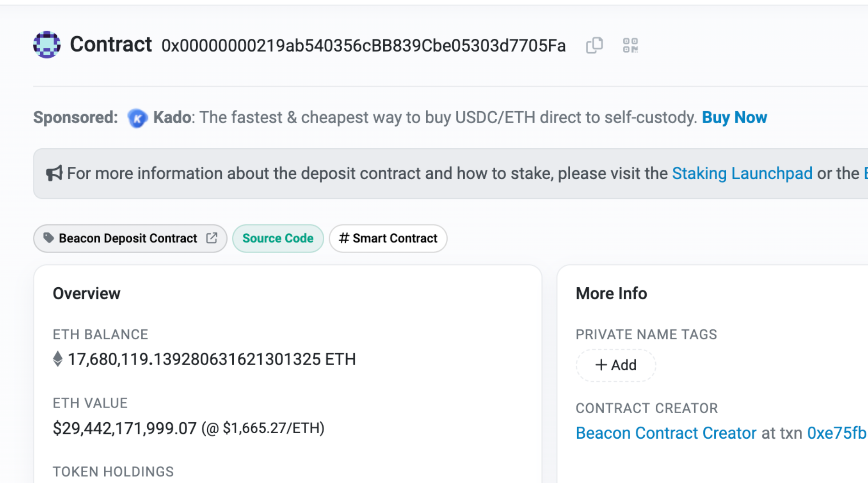Viewport: 868px width, 483px height.
Task: Open external link icon on Beacon Deposit tag
Action: pos(212,238)
